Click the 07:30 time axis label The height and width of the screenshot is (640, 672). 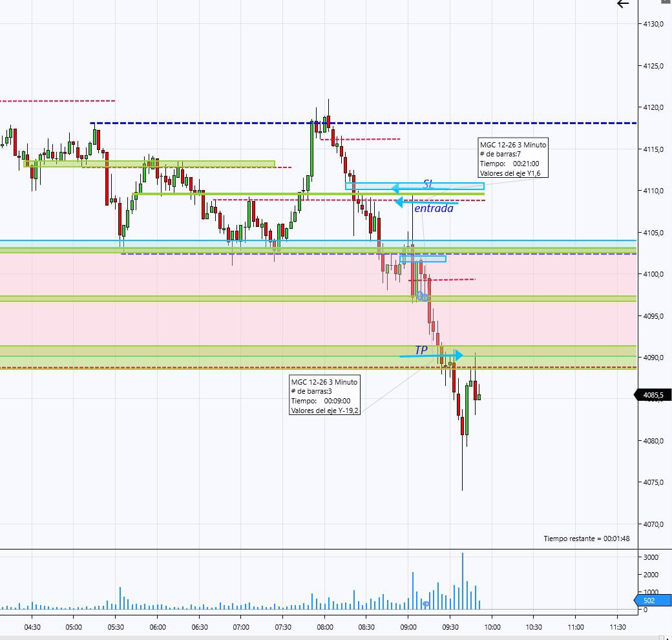[283, 627]
